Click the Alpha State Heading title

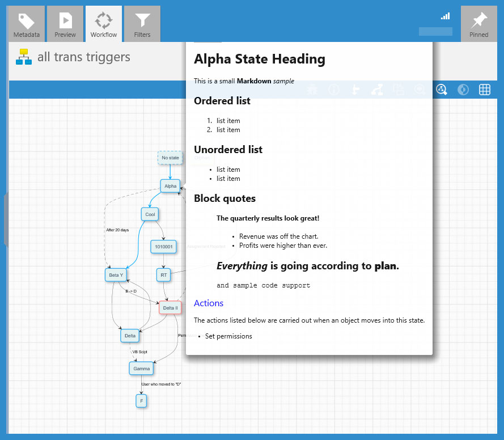pos(260,59)
